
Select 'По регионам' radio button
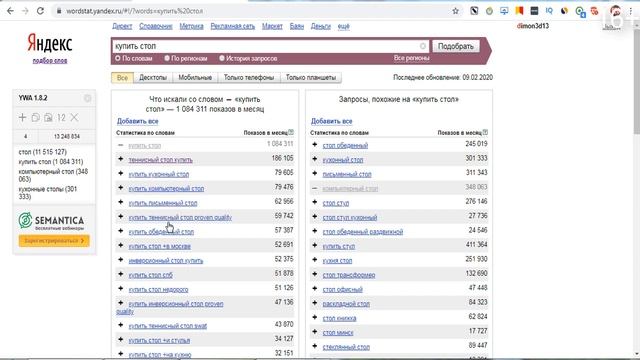(167, 58)
